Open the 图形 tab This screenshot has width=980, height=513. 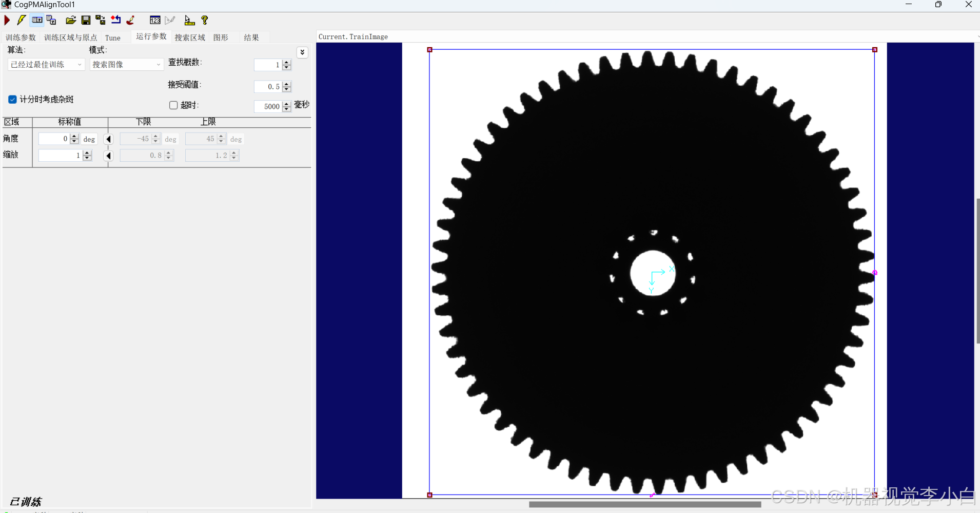(x=221, y=37)
